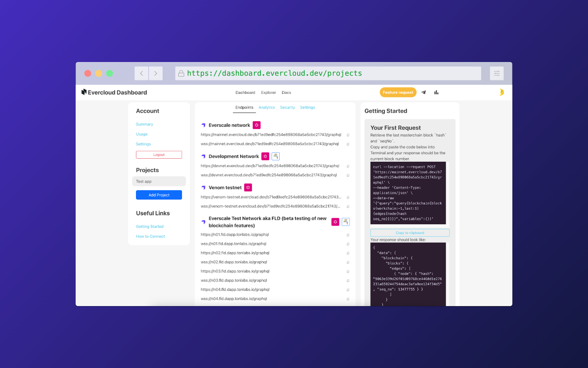Screen dimensions: 588x368
Task: Copy the wss n01.fld.dapp.tonlabs.io endpoint
Action: (x=348, y=244)
